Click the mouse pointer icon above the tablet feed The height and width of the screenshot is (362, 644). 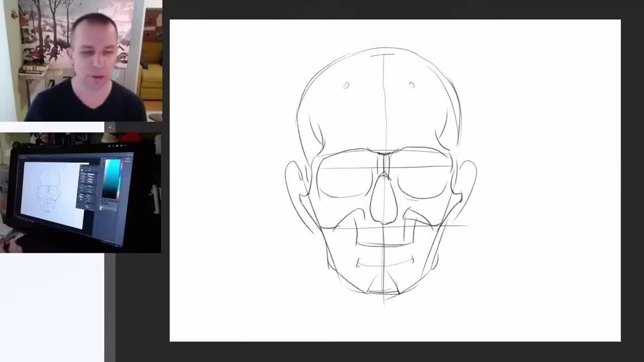click(x=110, y=127)
